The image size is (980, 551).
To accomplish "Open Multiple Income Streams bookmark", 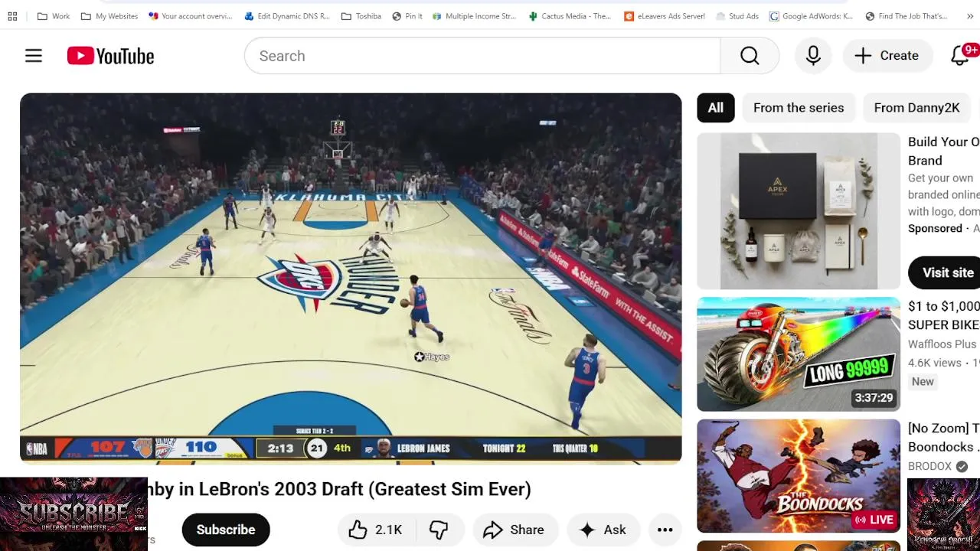I will (474, 16).
